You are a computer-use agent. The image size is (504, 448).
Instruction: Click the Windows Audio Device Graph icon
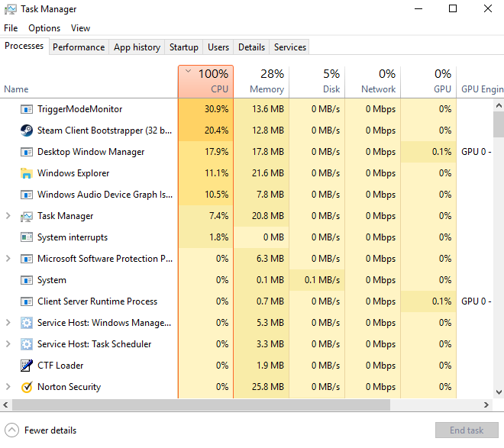(27, 195)
